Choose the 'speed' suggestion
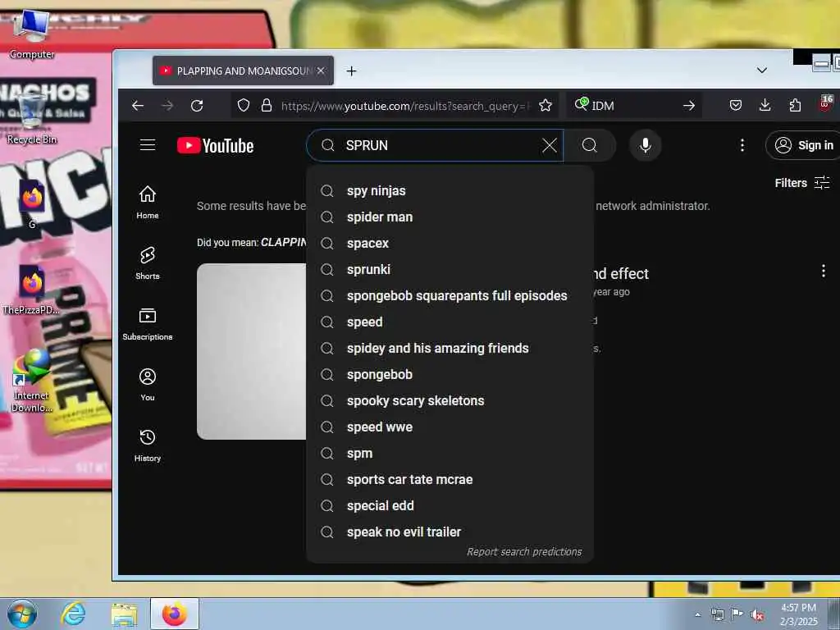The width and height of the screenshot is (840, 630). point(450,322)
